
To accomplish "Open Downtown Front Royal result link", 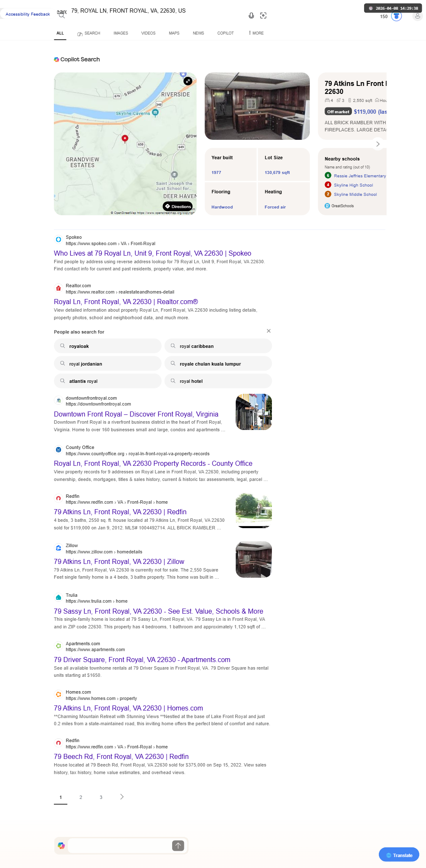I will pos(136,414).
